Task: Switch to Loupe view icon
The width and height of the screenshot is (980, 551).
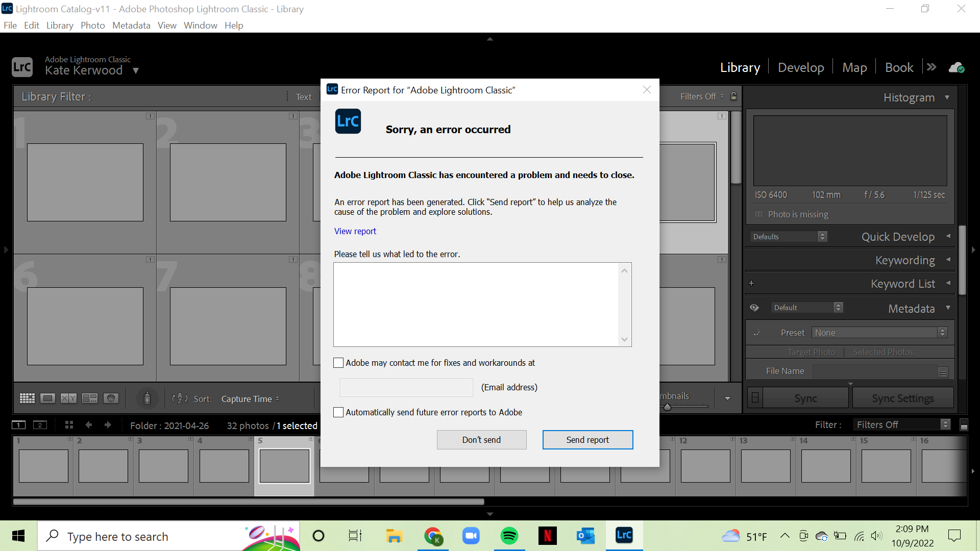Action: coord(48,398)
